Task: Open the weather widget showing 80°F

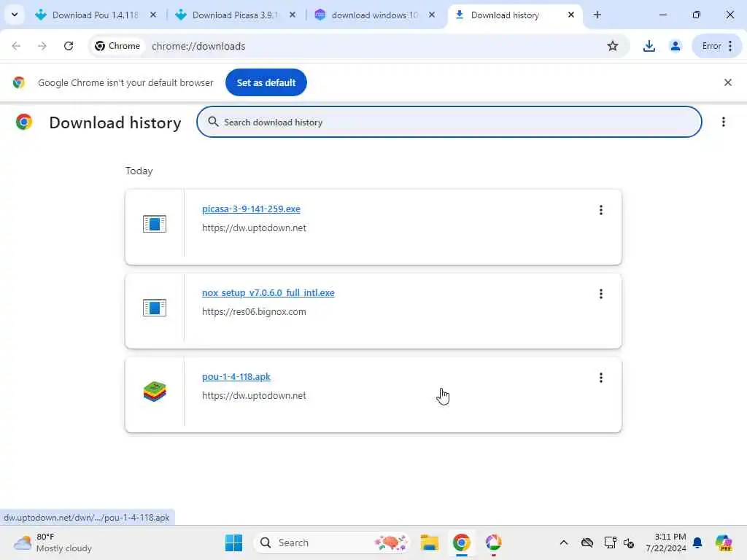Action: 53,542
